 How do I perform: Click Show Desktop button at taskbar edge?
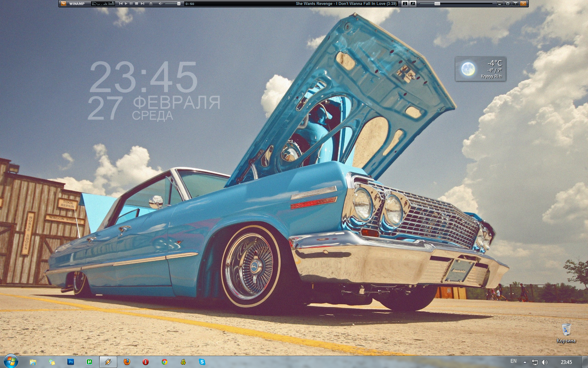(585, 362)
